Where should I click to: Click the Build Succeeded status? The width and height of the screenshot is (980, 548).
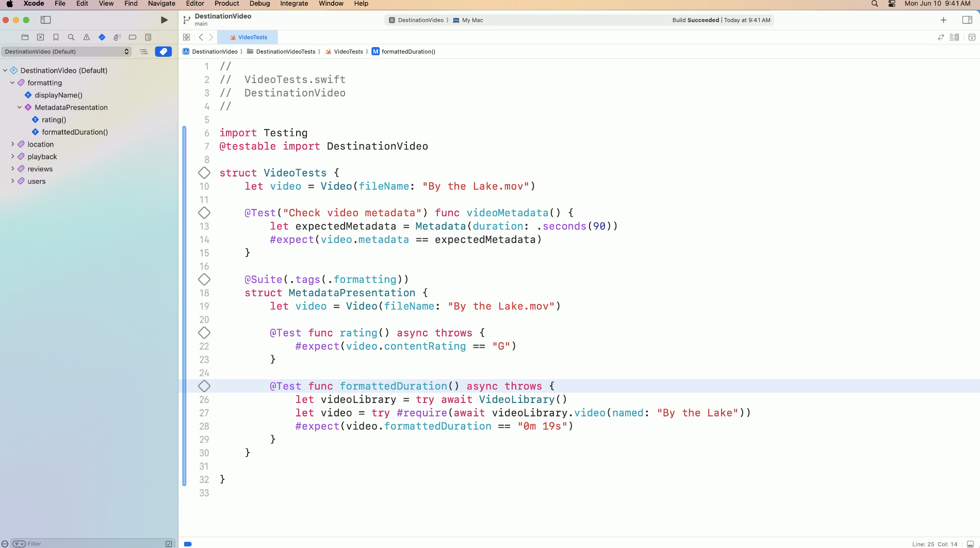pyautogui.click(x=721, y=20)
